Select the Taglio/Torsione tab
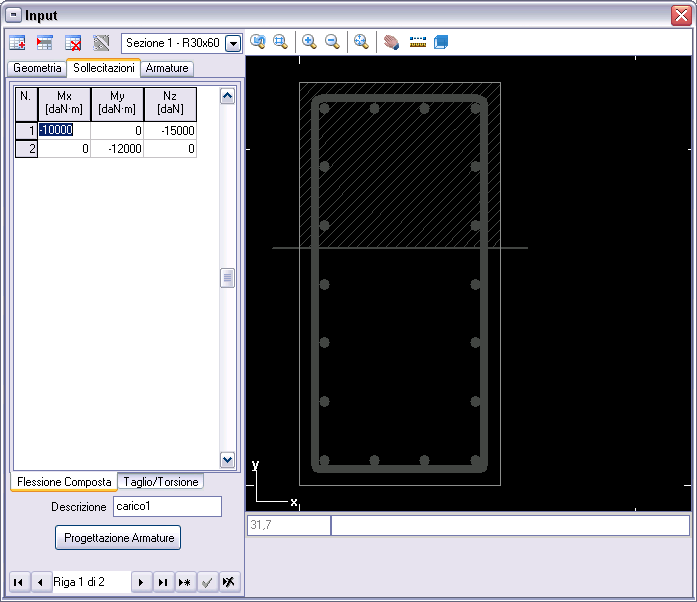 pos(162,482)
